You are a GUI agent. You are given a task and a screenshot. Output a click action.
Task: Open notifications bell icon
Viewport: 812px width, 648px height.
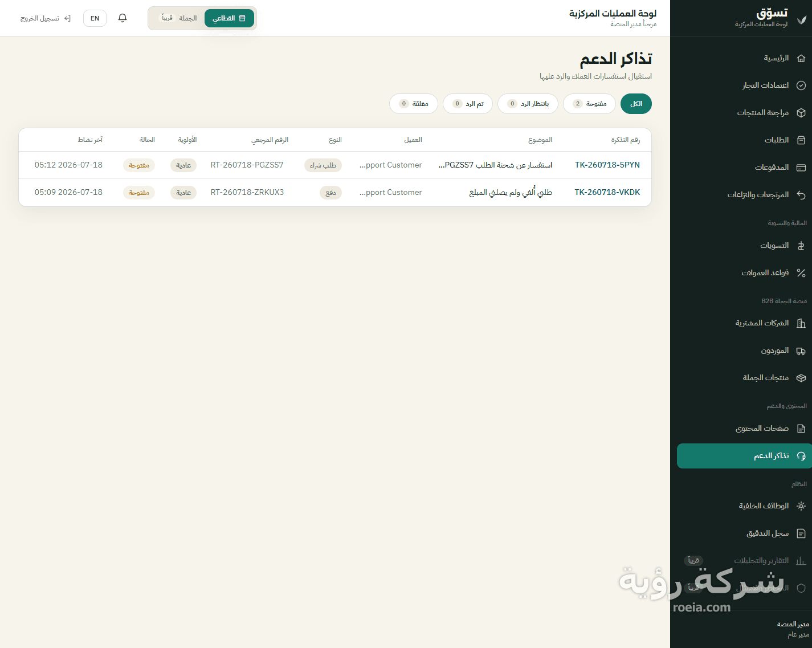coord(123,18)
